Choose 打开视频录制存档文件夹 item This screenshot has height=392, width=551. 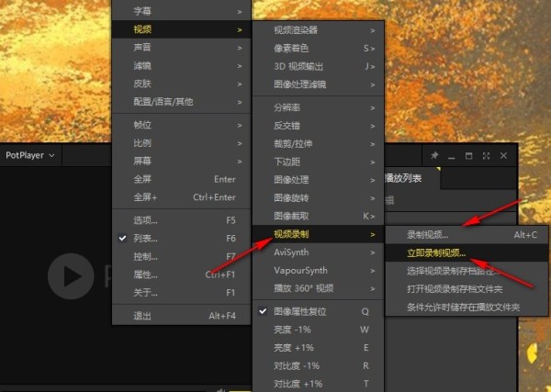467,289
